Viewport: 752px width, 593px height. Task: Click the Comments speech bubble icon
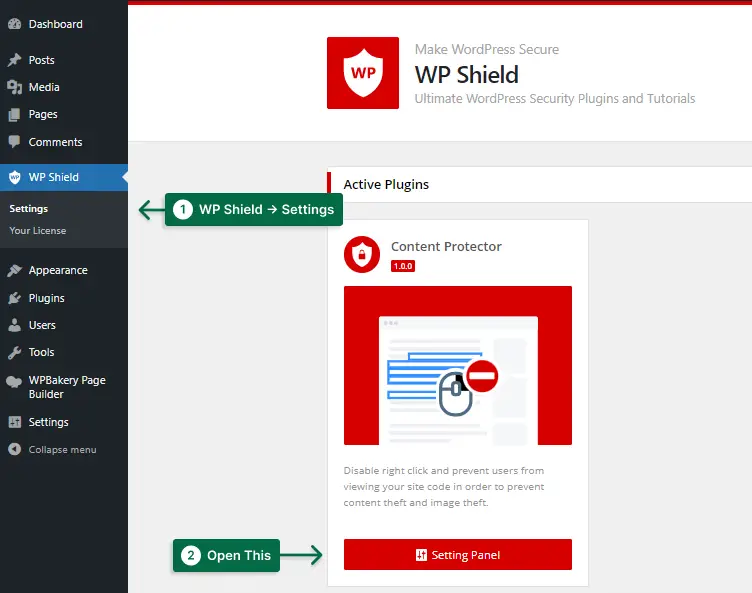[14, 142]
